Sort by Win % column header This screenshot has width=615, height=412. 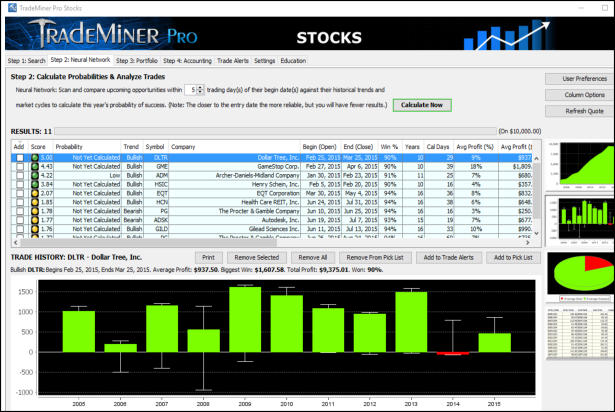point(389,147)
